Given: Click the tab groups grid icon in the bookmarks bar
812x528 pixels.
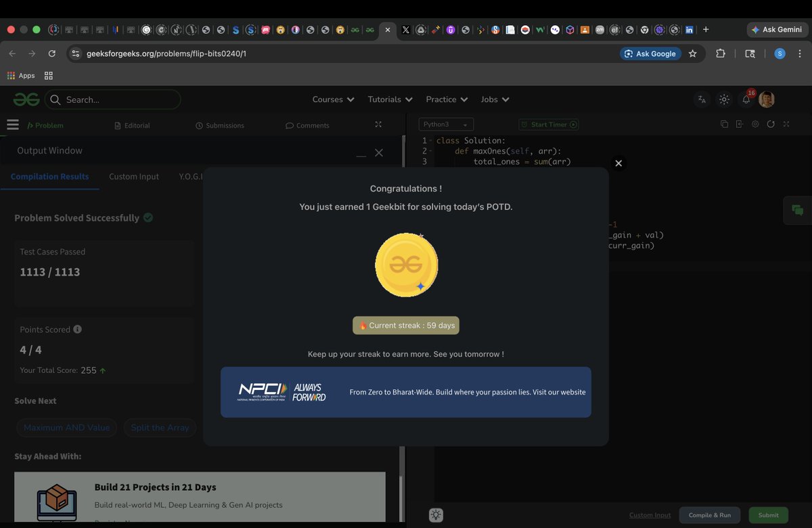Looking at the screenshot, I should point(49,76).
